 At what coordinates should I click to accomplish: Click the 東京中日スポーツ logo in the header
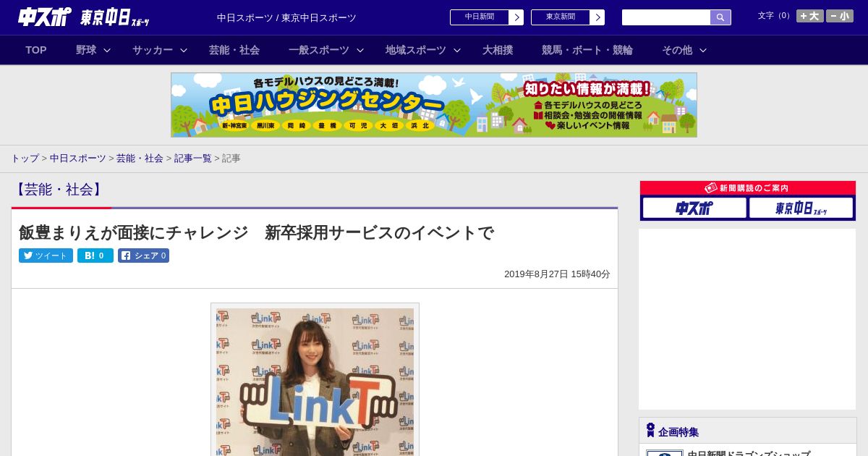(x=115, y=18)
